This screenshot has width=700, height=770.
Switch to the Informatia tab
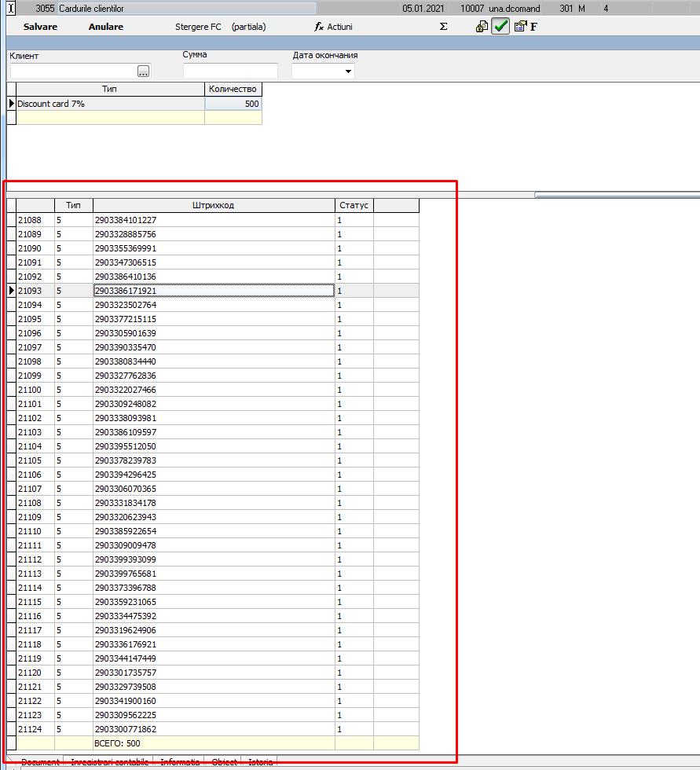[179, 761]
